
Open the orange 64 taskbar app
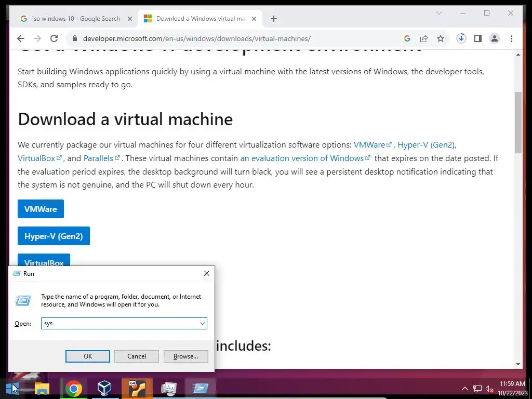pyautogui.click(x=137, y=389)
